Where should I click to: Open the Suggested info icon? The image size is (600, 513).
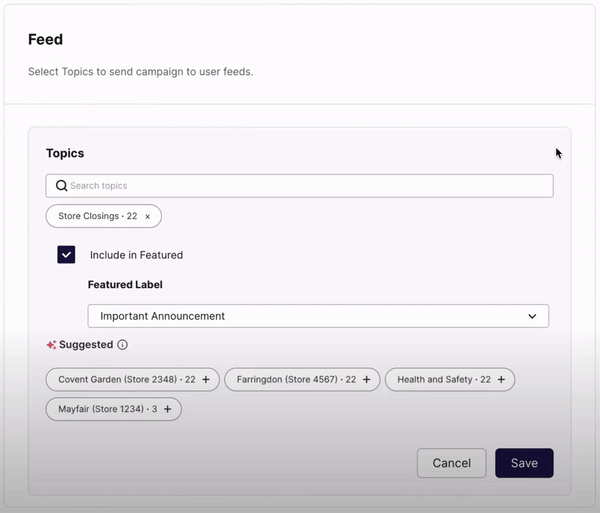(122, 345)
